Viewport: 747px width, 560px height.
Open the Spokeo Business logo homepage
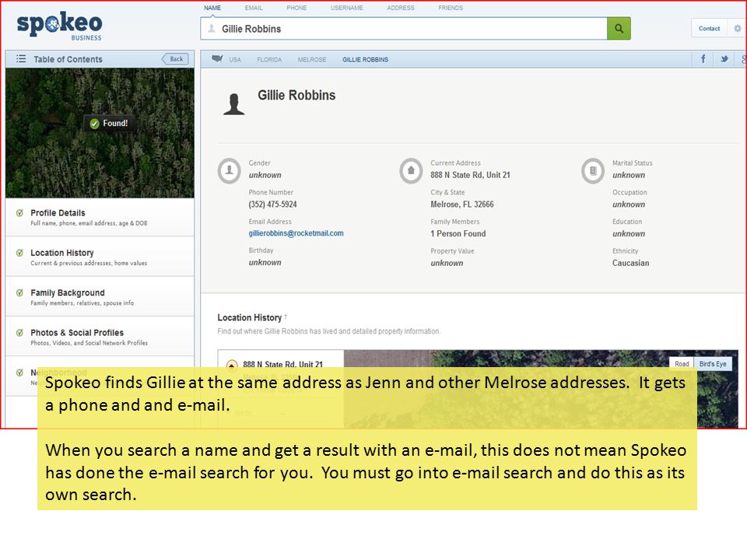[x=60, y=26]
